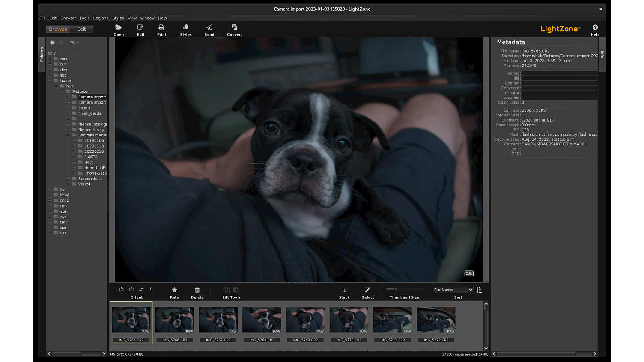This screenshot has height=362, width=644.
Task: Toggle the Folders side panel tab
Action: pos(42,54)
